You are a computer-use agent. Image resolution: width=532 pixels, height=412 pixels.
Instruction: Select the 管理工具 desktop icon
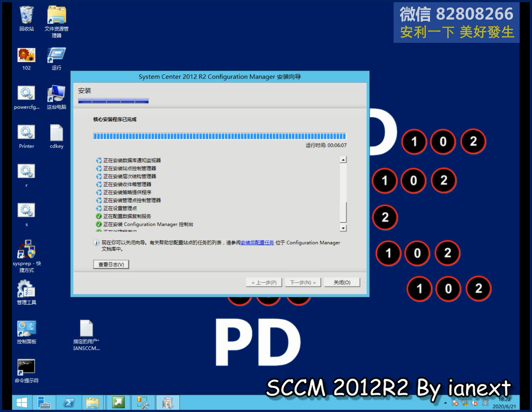coord(26,293)
